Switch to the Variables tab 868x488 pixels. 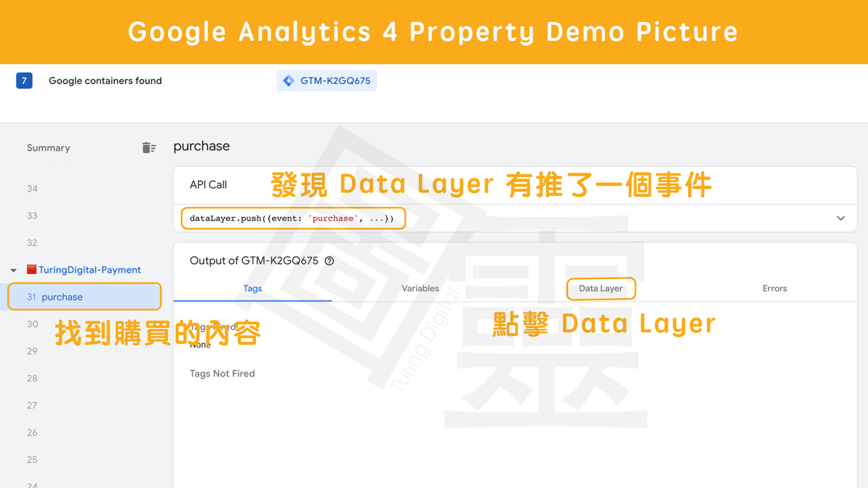click(x=420, y=288)
